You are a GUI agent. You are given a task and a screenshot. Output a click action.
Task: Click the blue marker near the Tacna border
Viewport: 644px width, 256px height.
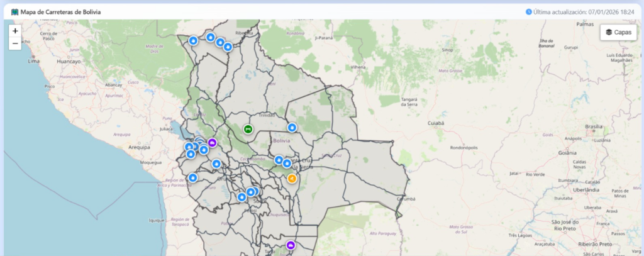(x=192, y=178)
